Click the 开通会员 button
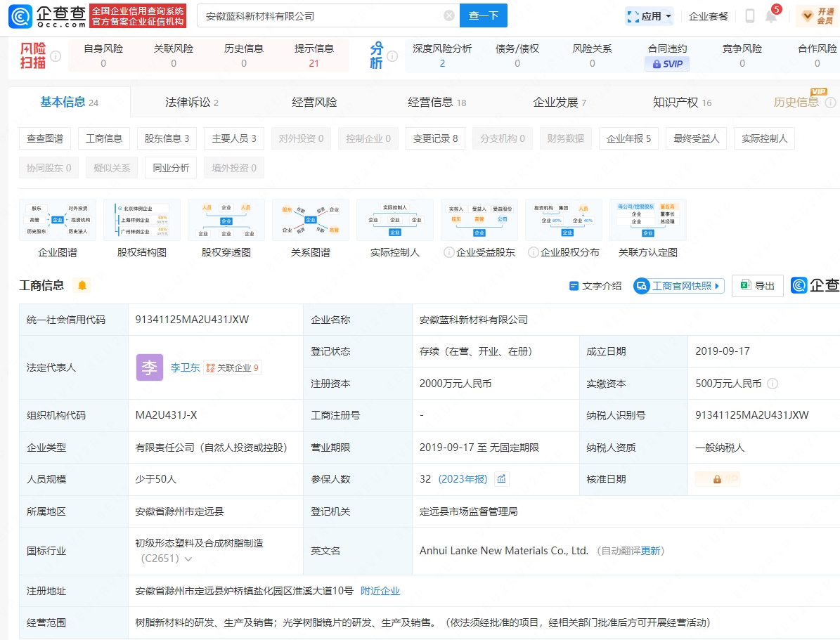The width and height of the screenshot is (840, 640). pyautogui.click(x=818, y=16)
